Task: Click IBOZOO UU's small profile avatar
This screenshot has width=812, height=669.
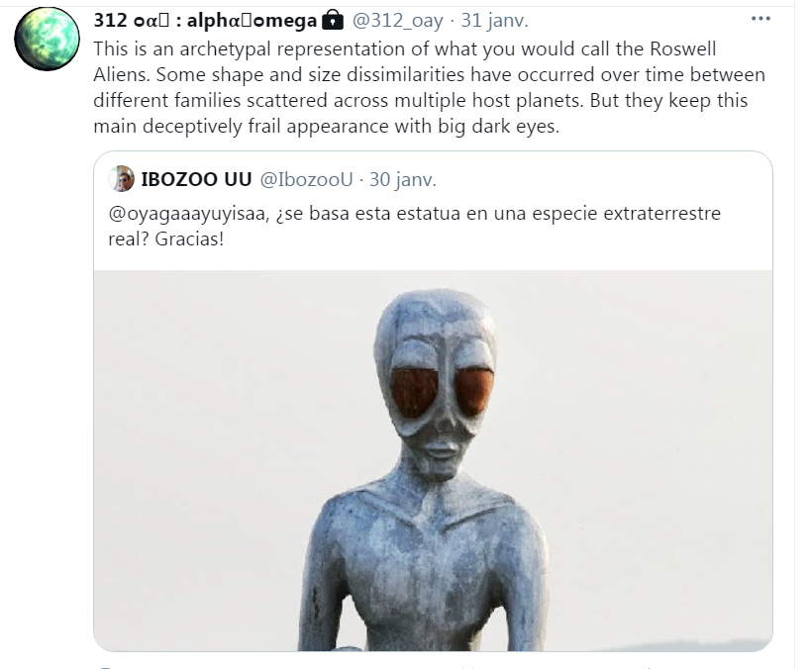Action: 122,179
